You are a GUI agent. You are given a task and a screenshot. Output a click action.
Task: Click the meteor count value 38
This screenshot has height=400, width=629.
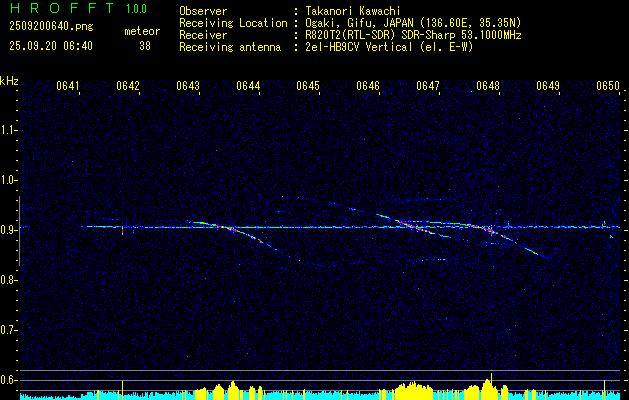(x=145, y=45)
